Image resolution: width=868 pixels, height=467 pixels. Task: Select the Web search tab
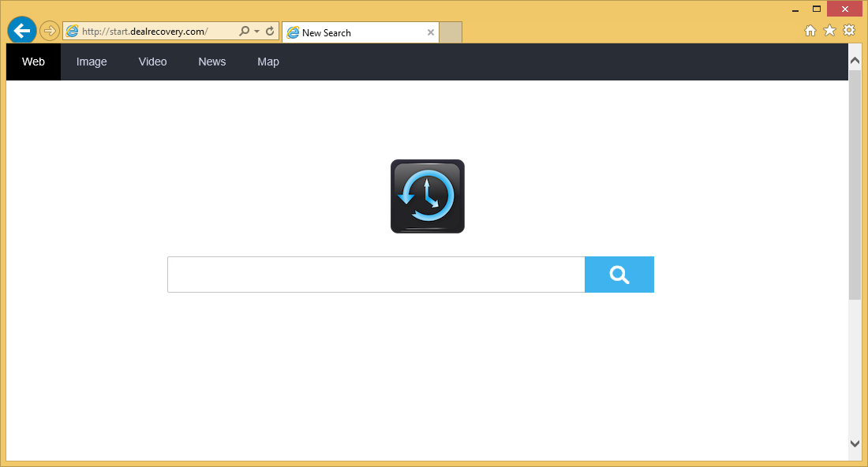tap(33, 62)
